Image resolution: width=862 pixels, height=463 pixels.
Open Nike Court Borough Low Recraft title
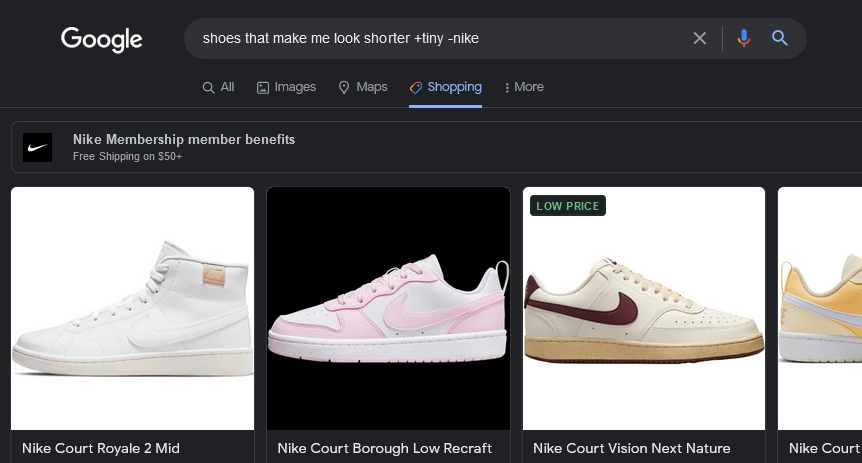(x=384, y=448)
